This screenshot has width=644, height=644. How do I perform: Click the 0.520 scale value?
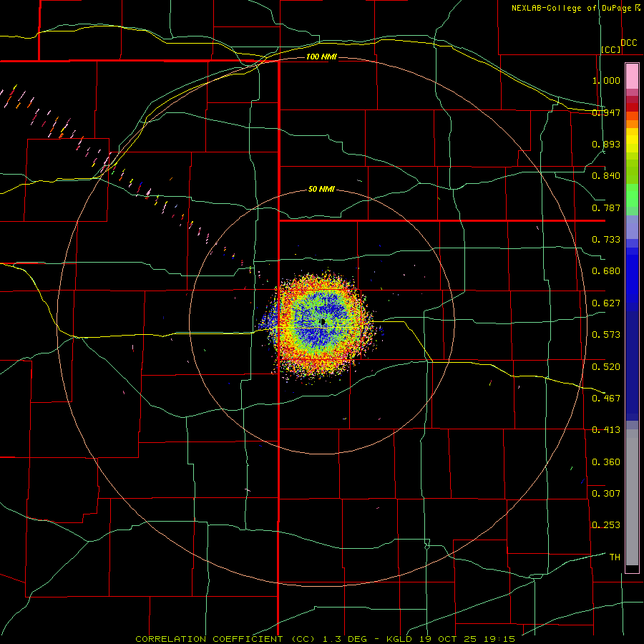click(x=606, y=367)
